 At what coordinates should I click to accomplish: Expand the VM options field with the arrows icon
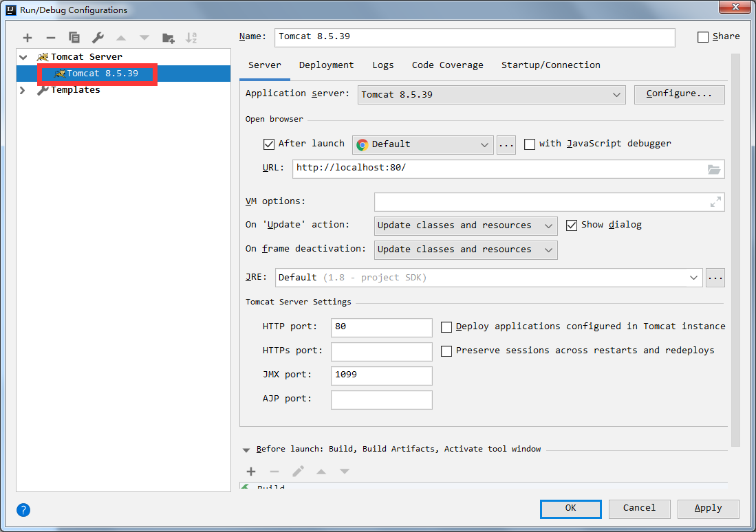tap(715, 202)
